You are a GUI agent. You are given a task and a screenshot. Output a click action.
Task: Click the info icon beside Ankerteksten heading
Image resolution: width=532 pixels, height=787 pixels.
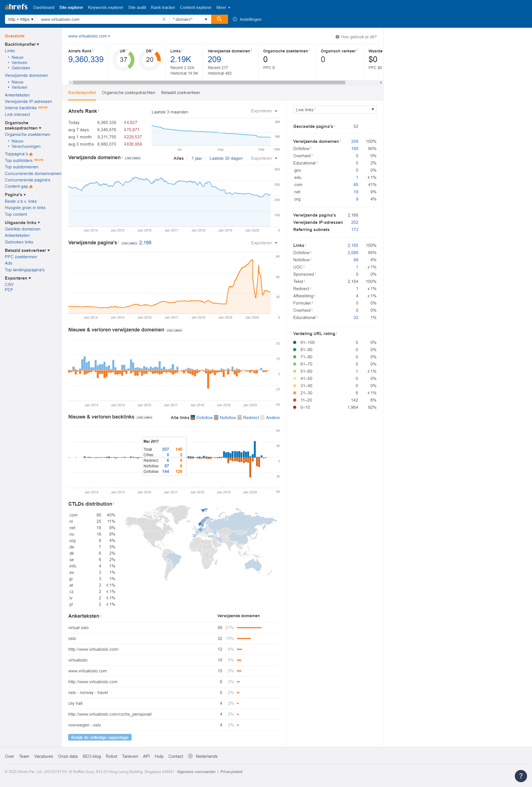(x=101, y=615)
